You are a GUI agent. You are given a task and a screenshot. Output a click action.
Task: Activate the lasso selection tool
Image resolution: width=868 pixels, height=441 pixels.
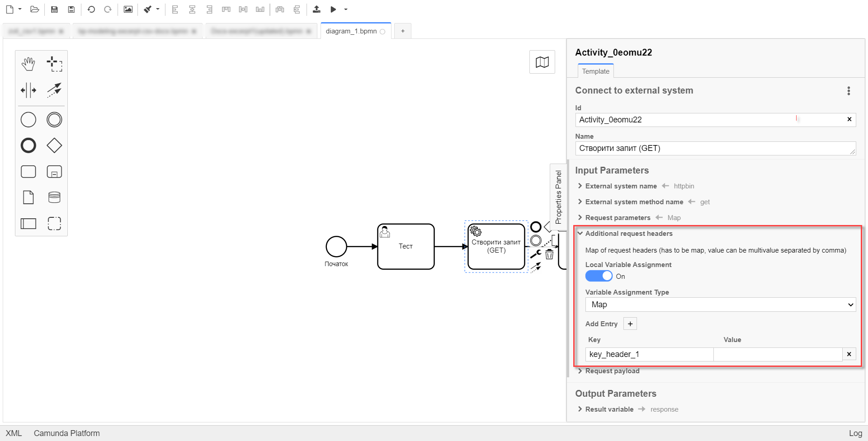pyautogui.click(x=54, y=64)
